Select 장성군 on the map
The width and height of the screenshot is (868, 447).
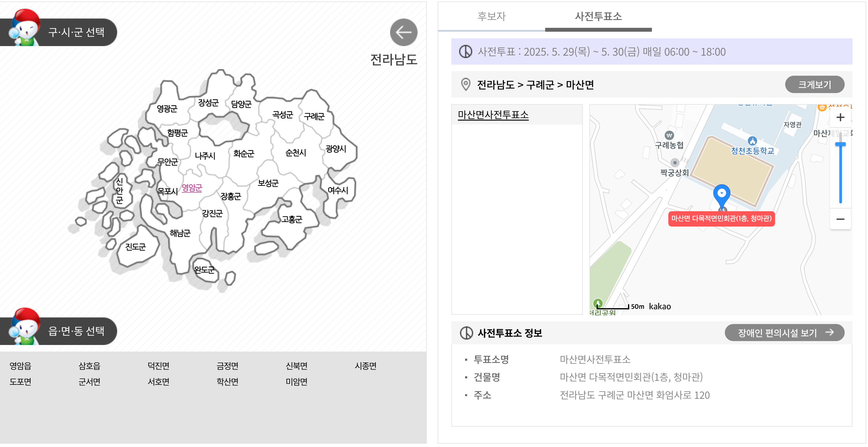(208, 103)
